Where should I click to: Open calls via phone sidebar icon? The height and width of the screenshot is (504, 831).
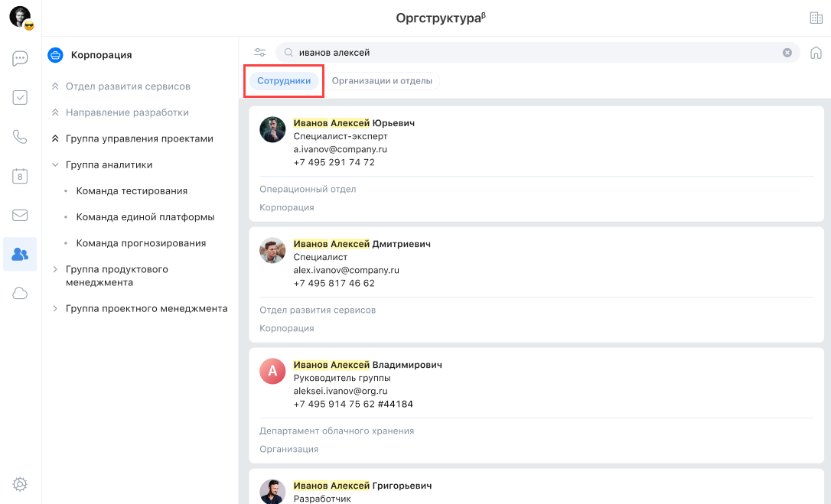point(20,137)
